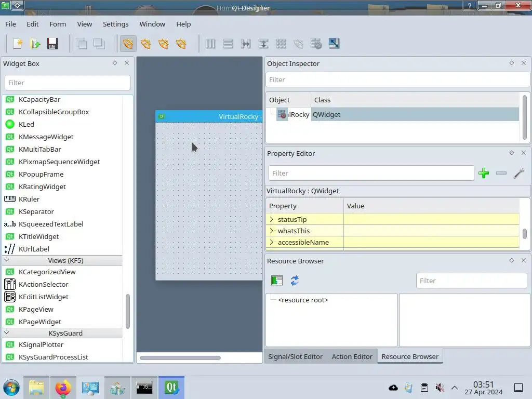Image resolution: width=532 pixels, height=399 pixels.
Task: Collapse the Views (KF5) category
Action: pyautogui.click(x=6, y=260)
